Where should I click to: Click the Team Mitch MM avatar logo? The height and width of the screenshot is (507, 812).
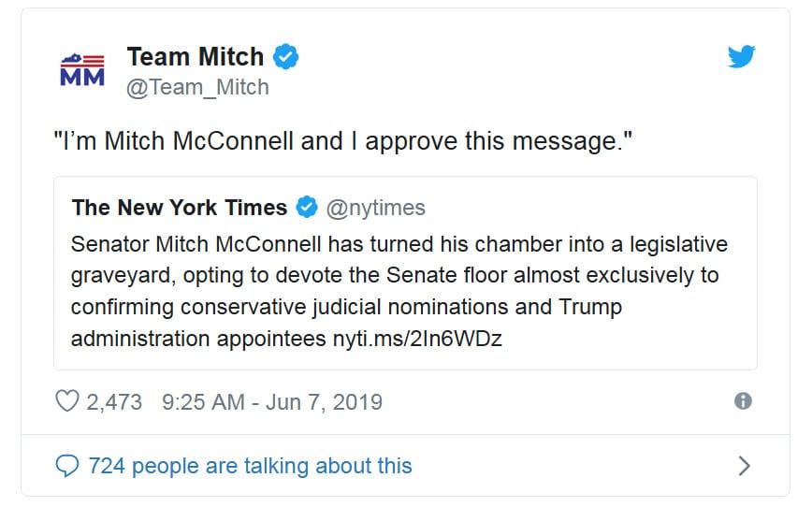(82, 70)
